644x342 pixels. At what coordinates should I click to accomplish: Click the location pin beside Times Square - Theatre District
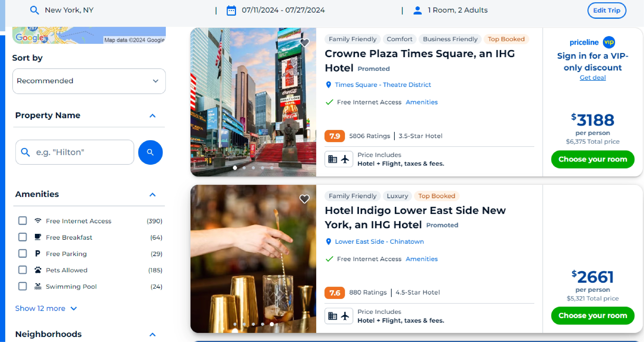pos(329,85)
